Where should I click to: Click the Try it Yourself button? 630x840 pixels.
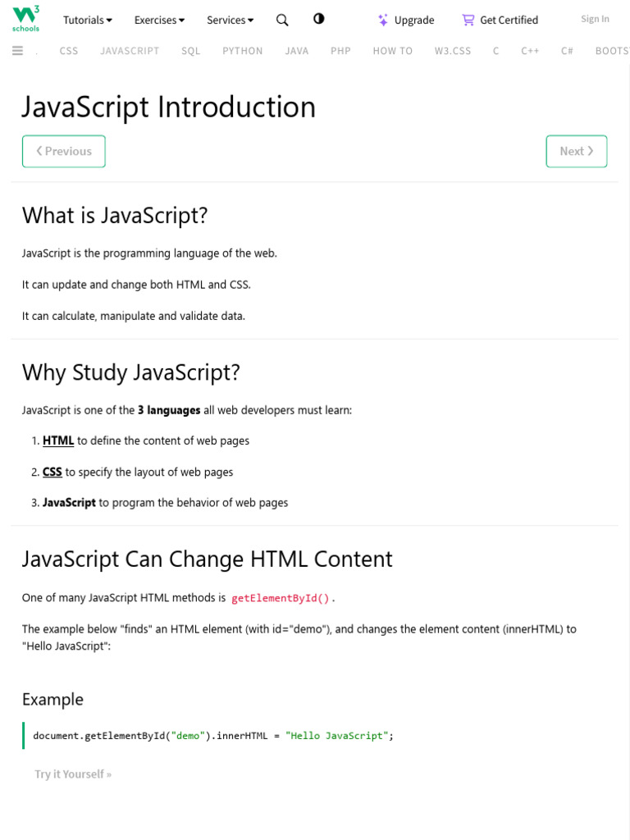(73, 774)
